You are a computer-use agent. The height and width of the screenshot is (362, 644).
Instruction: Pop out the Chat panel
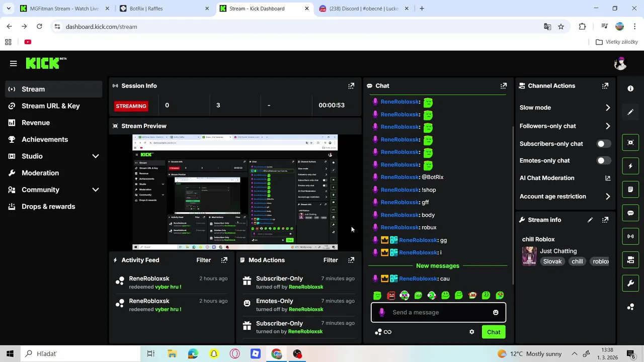pyautogui.click(x=504, y=86)
